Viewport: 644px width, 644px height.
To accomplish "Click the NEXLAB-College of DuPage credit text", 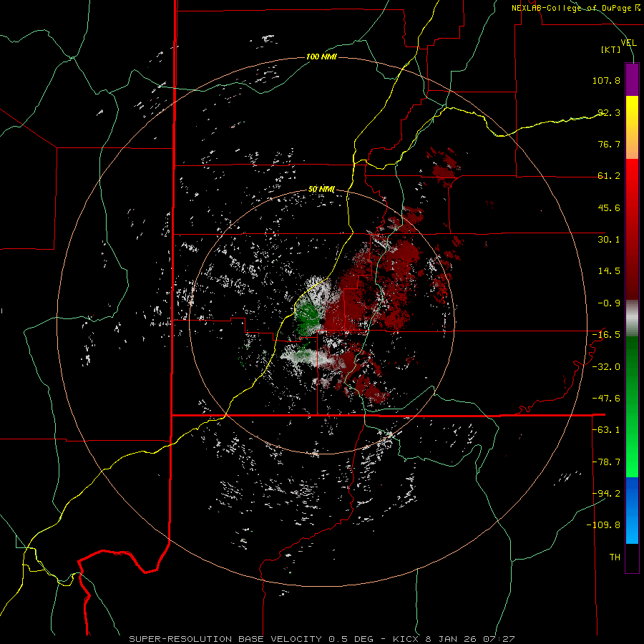I will [575, 8].
